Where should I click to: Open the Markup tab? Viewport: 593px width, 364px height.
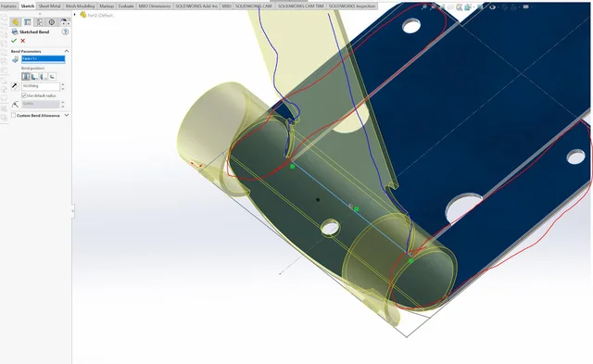[107, 6]
